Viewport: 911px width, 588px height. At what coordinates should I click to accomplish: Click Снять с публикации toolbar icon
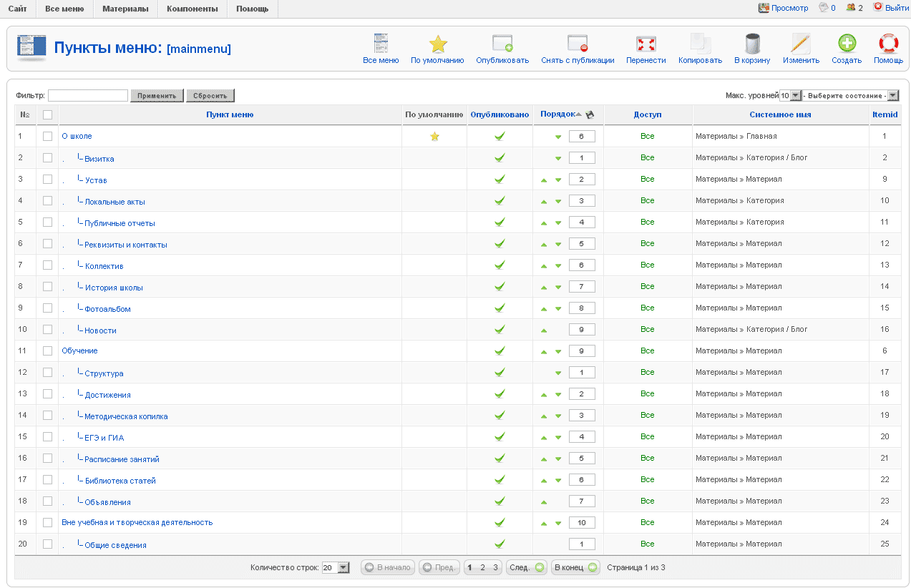click(x=578, y=44)
